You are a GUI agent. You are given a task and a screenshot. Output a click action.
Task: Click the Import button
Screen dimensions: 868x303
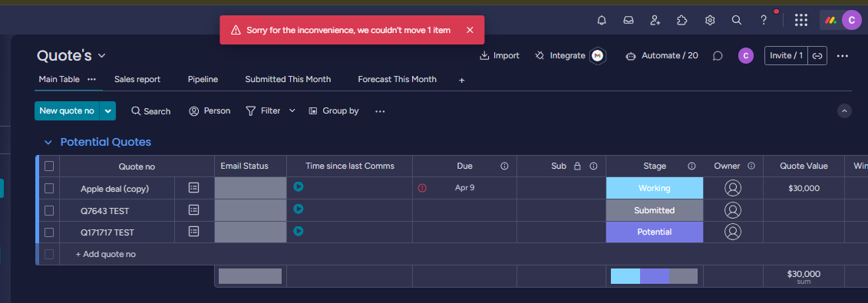coord(500,56)
